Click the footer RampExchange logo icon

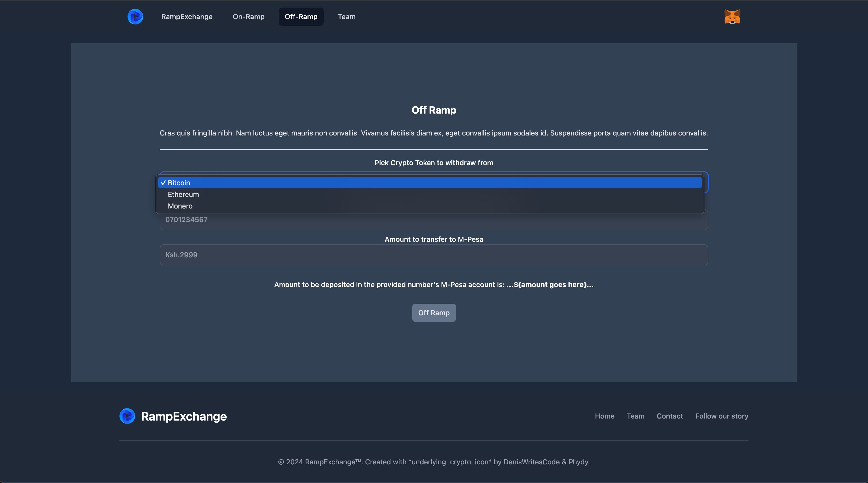coord(127,416)
